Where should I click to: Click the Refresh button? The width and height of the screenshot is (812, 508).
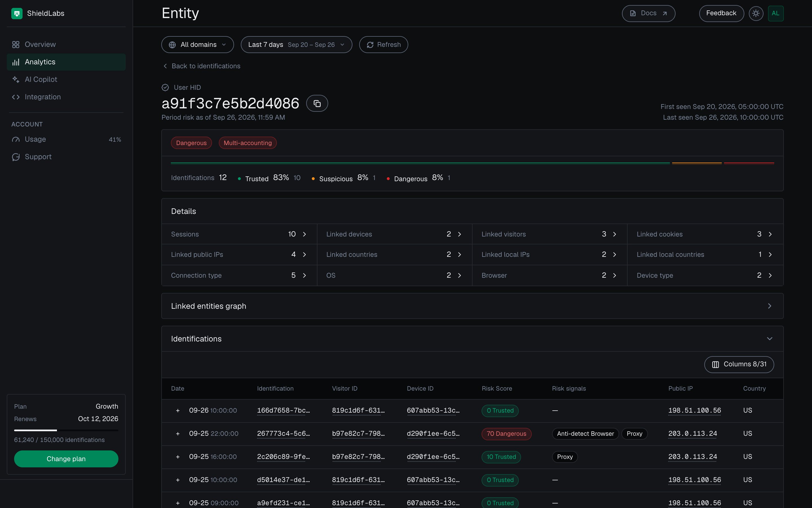click(383, 45)
